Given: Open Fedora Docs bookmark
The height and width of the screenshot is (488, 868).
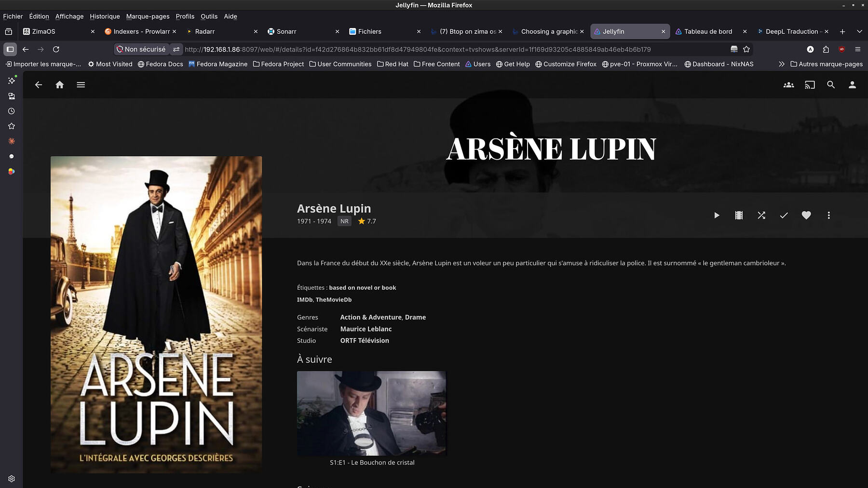Looking at the screenshot, I should (160, 64).
